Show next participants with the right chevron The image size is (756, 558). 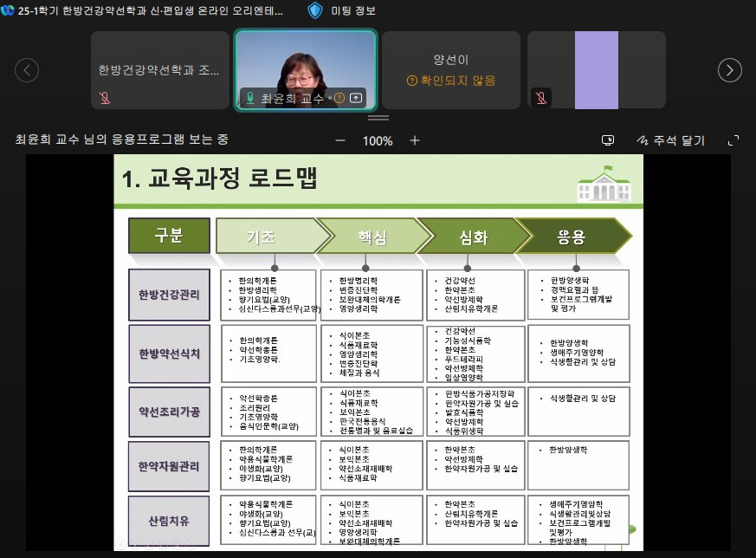pyautogui.click(x=729, y=70)
